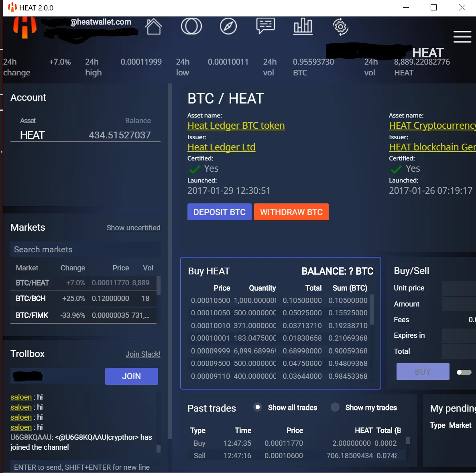The image size is (476, 473).
Task: Minimize the HEAT 2.0.0 window
Action: (406, 8)
